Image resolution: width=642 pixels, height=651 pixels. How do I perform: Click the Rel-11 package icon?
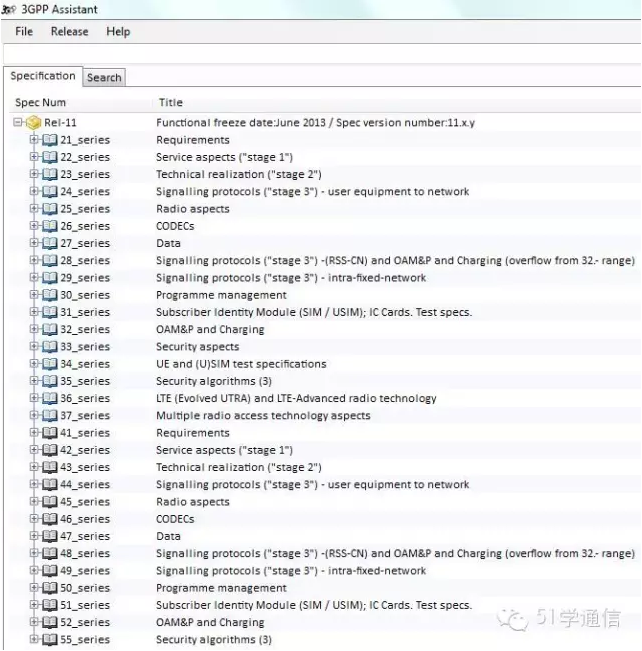(33, 122)
